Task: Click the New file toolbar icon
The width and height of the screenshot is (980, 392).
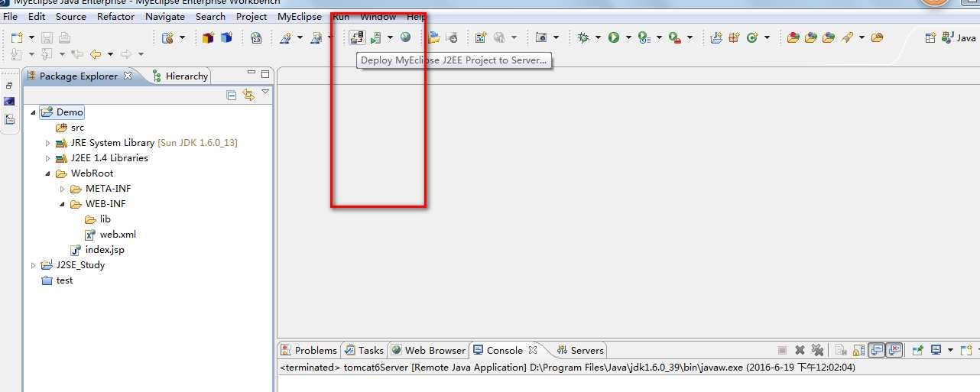Action: [17, 37]
